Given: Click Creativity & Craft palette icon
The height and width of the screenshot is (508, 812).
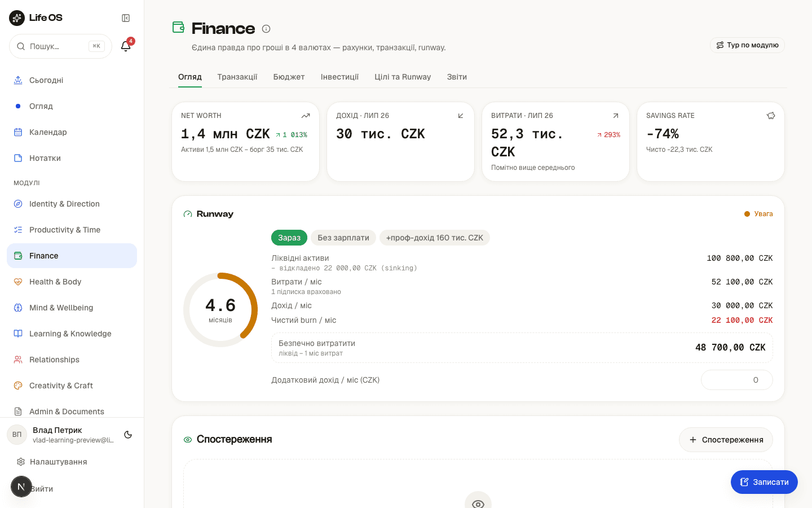Looking at the screenshot, I should coord(18,386).
